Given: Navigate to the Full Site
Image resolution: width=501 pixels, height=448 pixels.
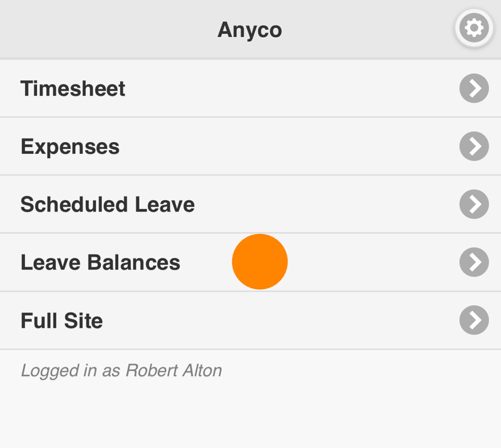Looking at the screenshot, I should point(61,320).
